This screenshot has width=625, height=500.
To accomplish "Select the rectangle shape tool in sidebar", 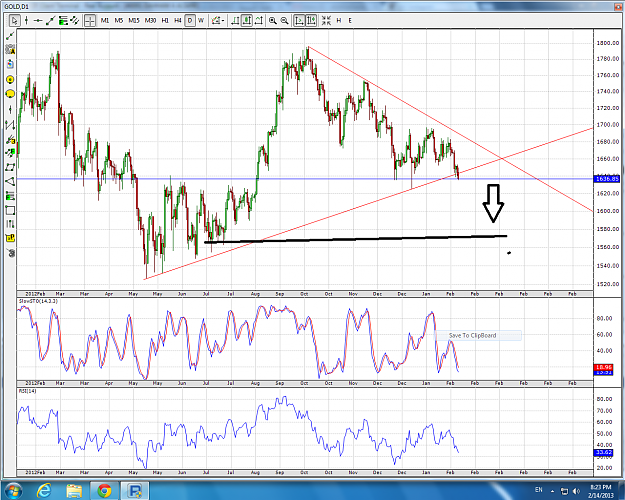I will tap(10, 210).
